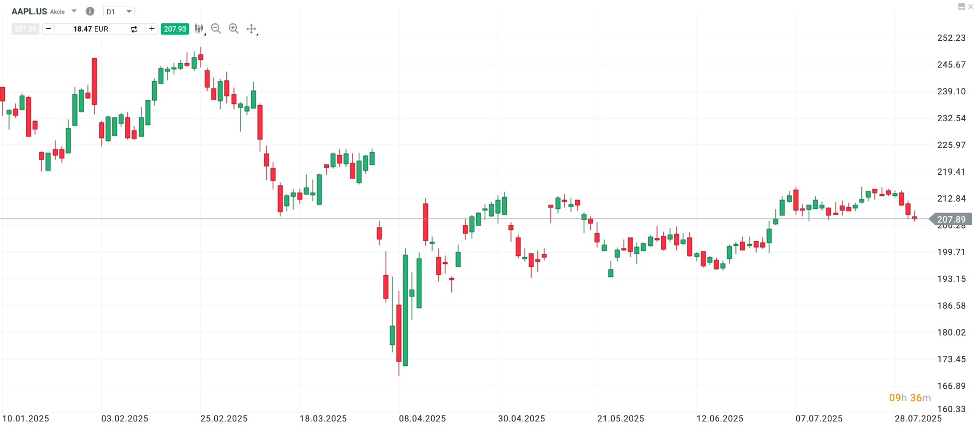Open the D1 timeframe dropdown

coord(119,11)
